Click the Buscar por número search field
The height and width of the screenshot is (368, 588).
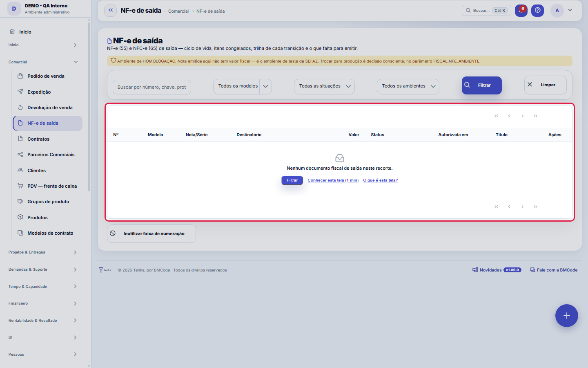152,87
